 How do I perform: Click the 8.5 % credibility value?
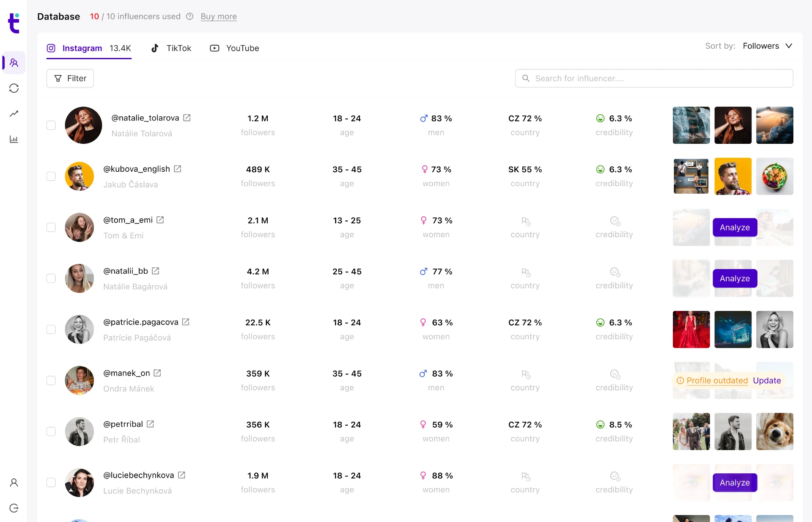click(x=620, y=425)
